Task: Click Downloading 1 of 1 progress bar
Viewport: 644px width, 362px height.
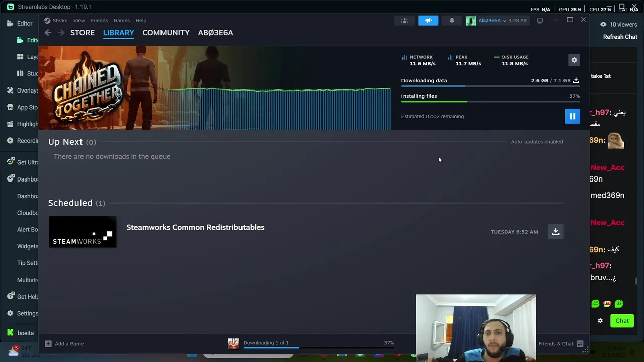Action: click(318, 348)
